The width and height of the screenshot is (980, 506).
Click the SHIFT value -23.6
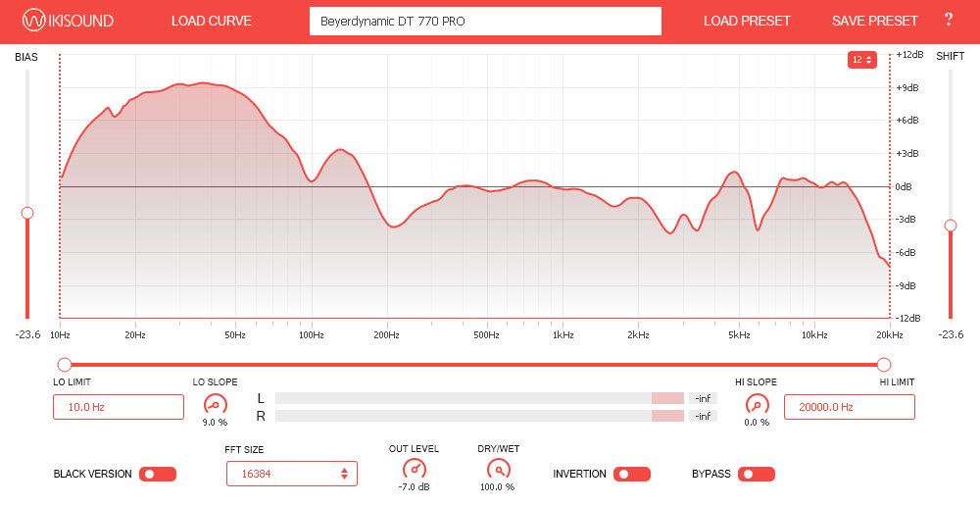(x=952, y=335)
